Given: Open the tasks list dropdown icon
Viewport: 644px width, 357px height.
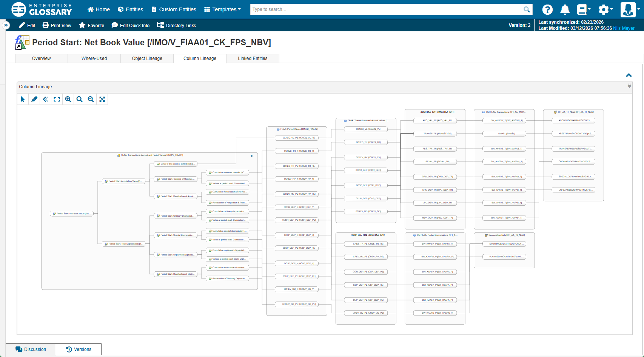Looking at the screenshot, I should coord(584,9).
